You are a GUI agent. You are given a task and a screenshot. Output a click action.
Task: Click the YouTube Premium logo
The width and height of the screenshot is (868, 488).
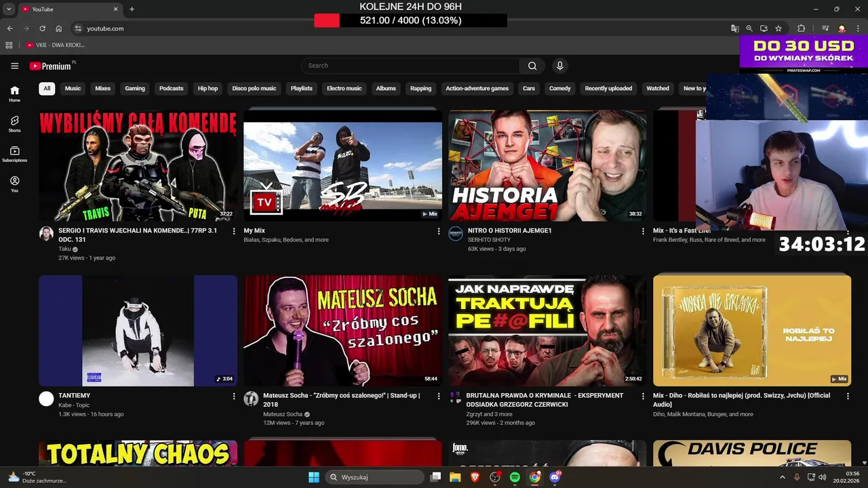tap(50, 66)
